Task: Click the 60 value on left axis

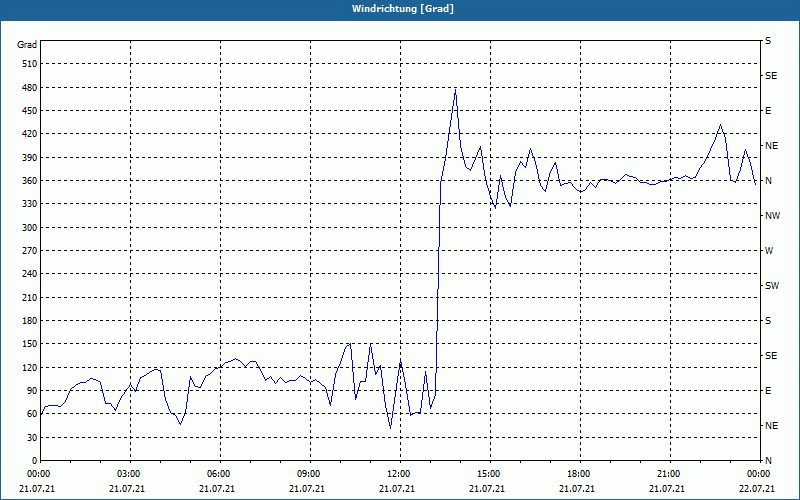Action: (x=32, y=414)
